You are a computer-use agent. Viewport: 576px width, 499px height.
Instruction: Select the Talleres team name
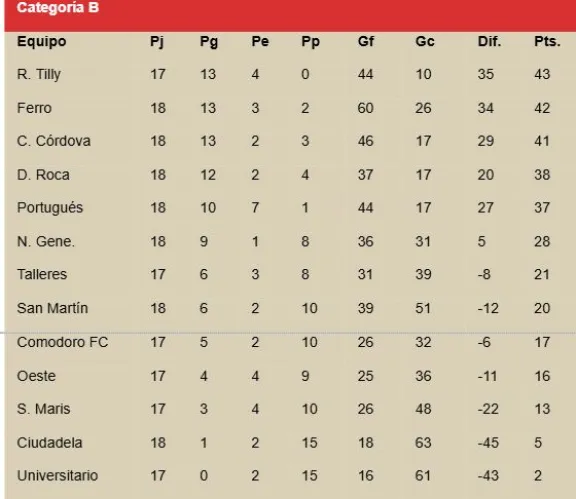(42, 274)
